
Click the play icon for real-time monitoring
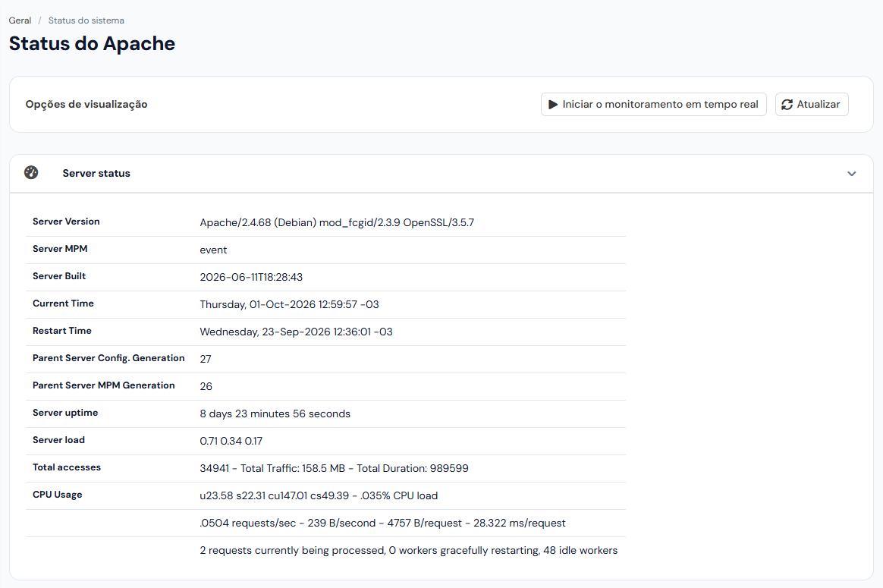click(x=553, y=104)
